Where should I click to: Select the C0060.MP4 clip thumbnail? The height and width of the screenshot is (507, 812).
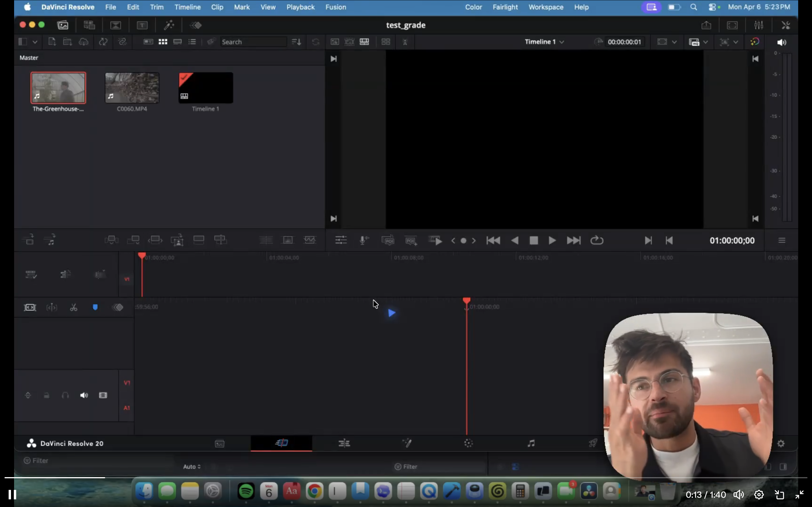132,88
